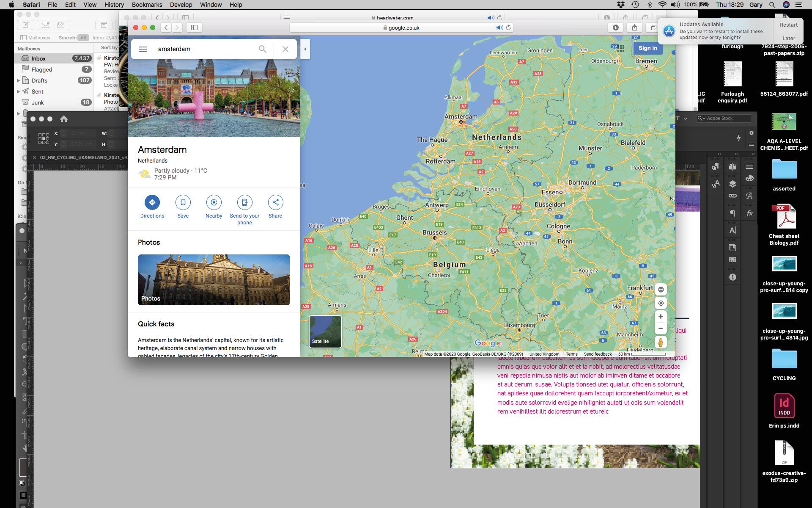Open the File menu

(52, 5)
